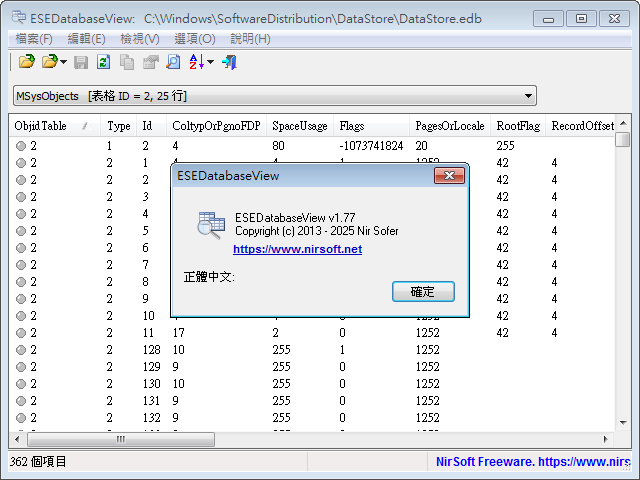The image size is (640, 480).
Task: Open the recent database files folder icon
Action: (x=50, y=62)
